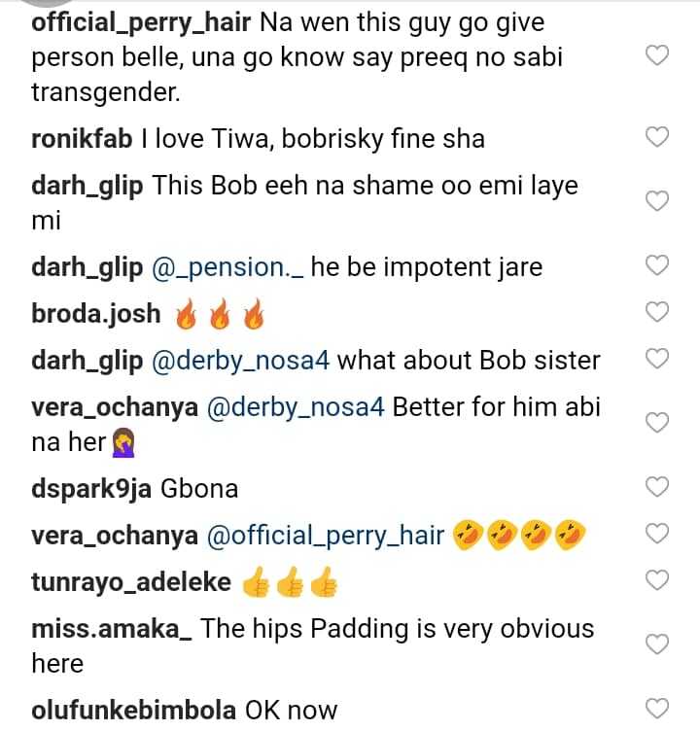700x731 pixels.
Task: View miss.amaka_'s profile
Action: pyautogui.click(x=112, y=628)
